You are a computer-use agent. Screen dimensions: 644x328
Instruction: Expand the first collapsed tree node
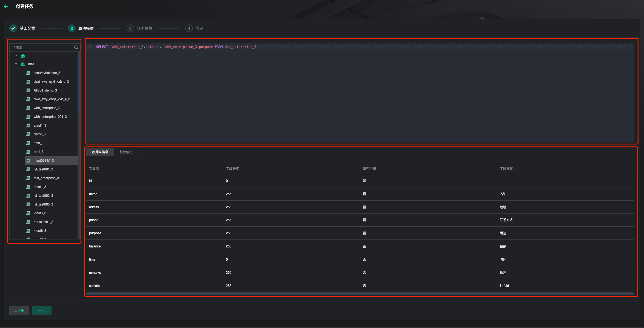[x=16, y=56]
